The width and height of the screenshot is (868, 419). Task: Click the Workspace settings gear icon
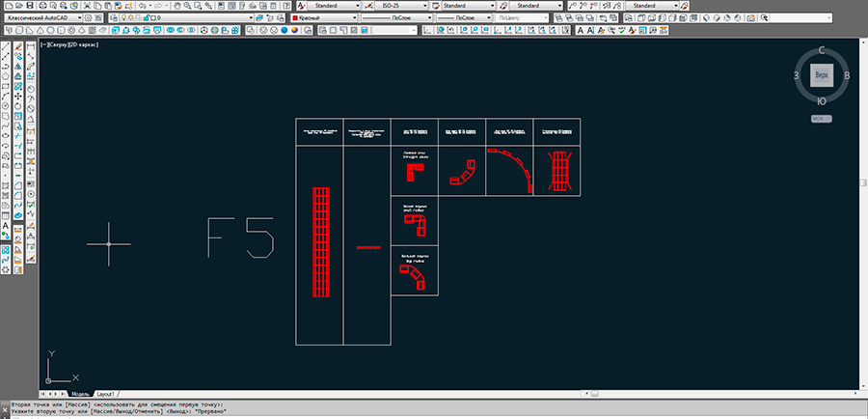pos(89,17)
